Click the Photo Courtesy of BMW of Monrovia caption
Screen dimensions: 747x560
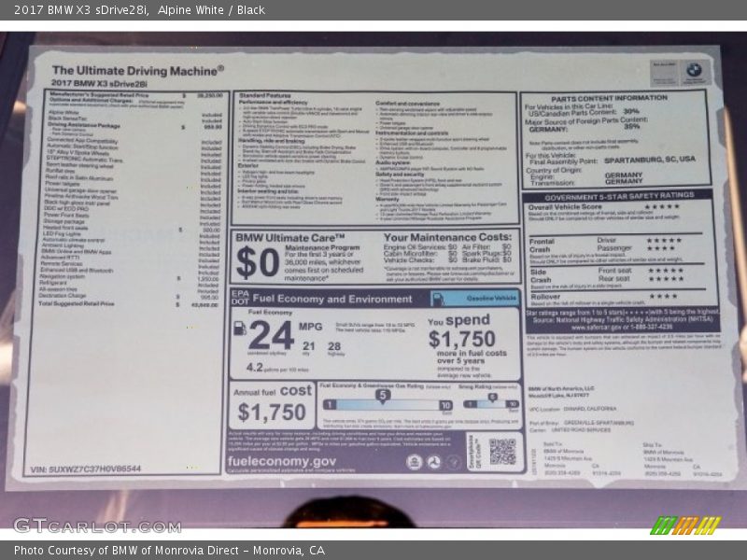(x=169, y=550)
